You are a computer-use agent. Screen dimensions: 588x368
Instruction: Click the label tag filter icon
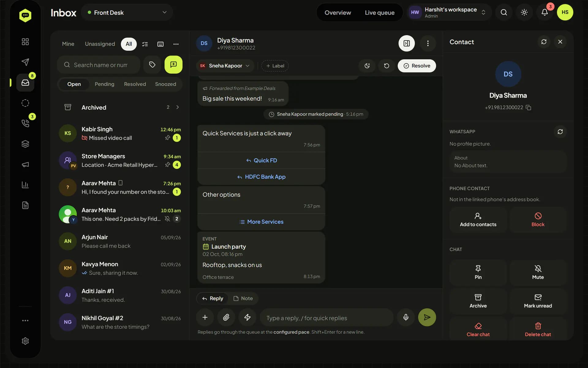click(x=152, y=65)
